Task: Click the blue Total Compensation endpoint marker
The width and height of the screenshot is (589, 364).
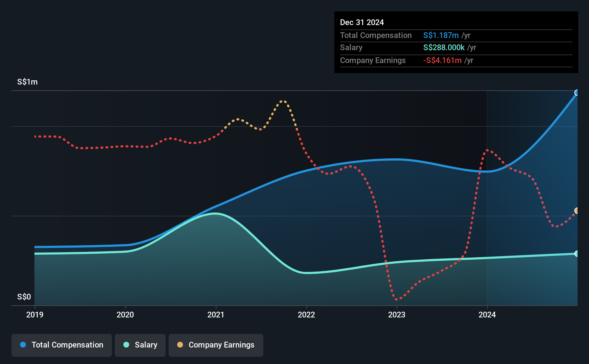Action: [577, 93]
